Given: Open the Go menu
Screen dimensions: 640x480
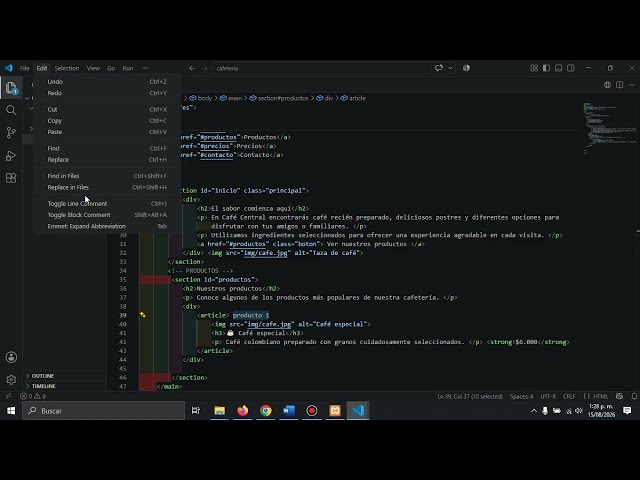Looking at the screenshot, I should (x=111, y=68).
